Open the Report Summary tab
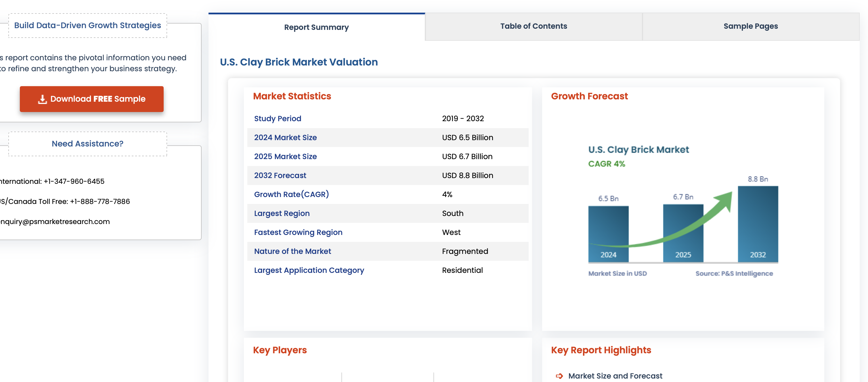Screen dimensions: 868x382 (316, 27)
